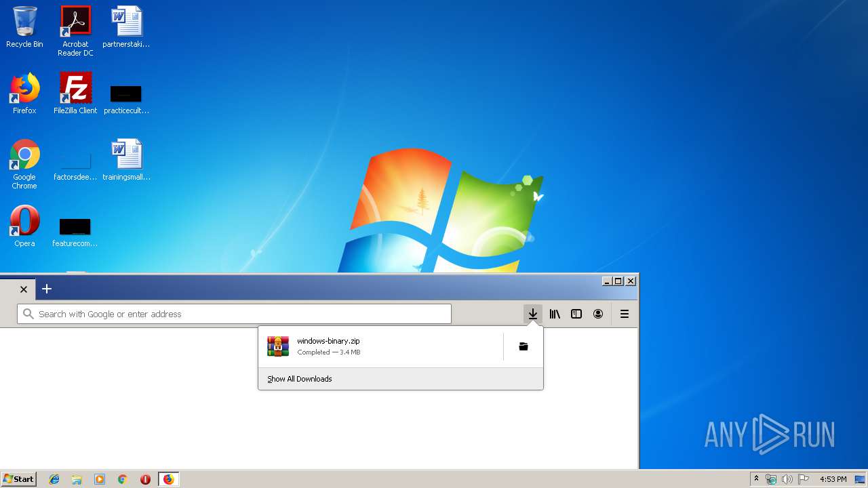This screenshot has width=868, height=488.
Task: Open a new Firefox tab with the plus button
Action: click(x=47, y=289)
